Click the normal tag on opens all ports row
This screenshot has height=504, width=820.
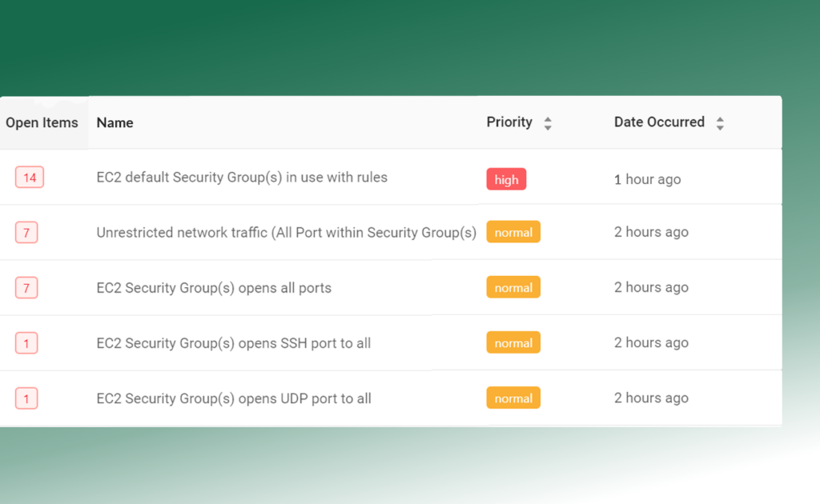pos(513,287)
